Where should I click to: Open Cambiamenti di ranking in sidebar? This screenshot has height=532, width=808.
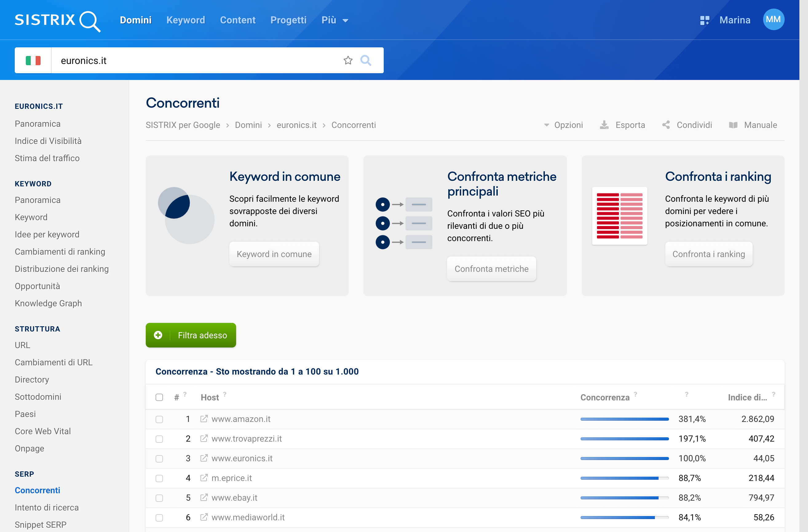[x=60, y=252]
